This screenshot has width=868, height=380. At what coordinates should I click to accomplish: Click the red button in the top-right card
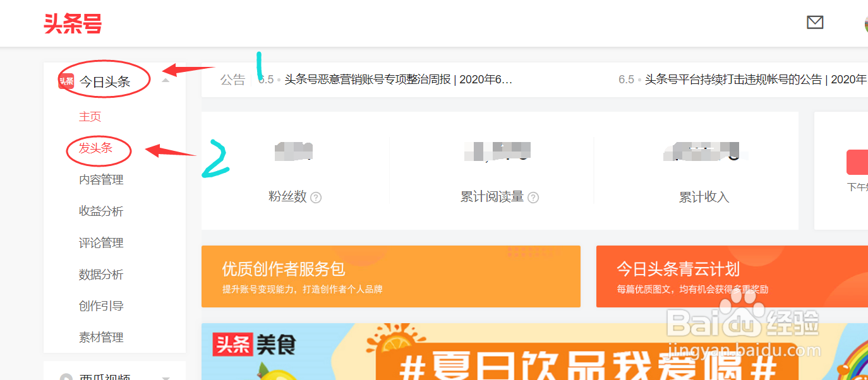(857, 162)
